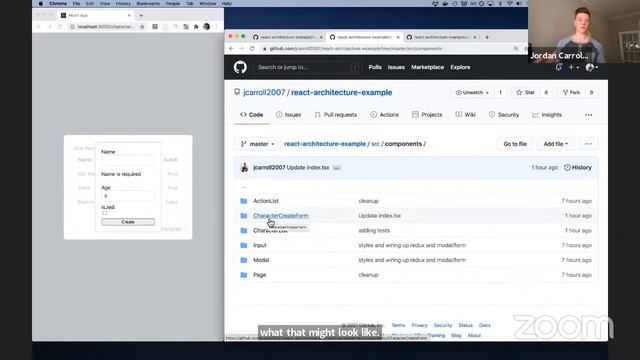Open the three-dot menu beside Add file
Image resolution: width=640 pixels, height=360 pixels.
(588, 144)
